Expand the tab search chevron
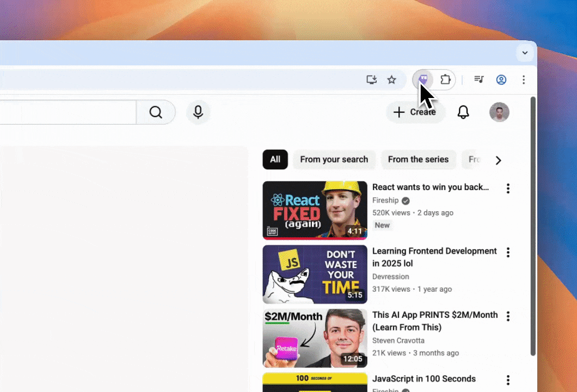This screenshot has width=577, height=392. [x=525, y=53]
